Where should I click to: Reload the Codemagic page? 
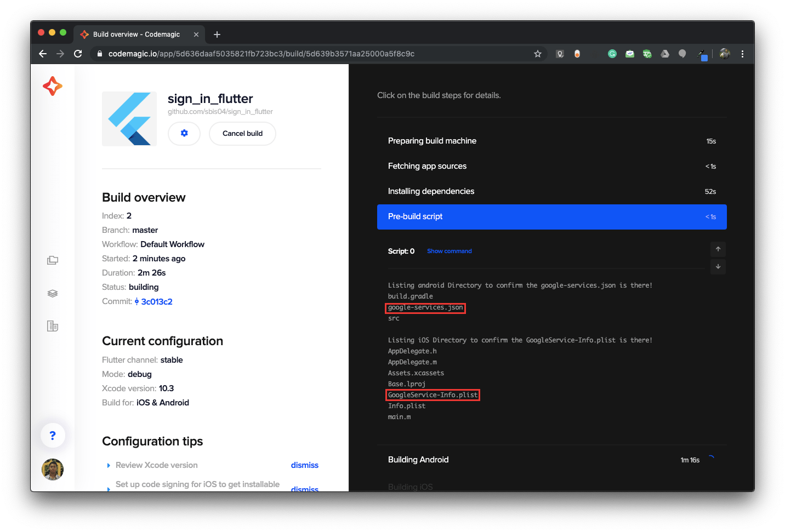(78, 54)
